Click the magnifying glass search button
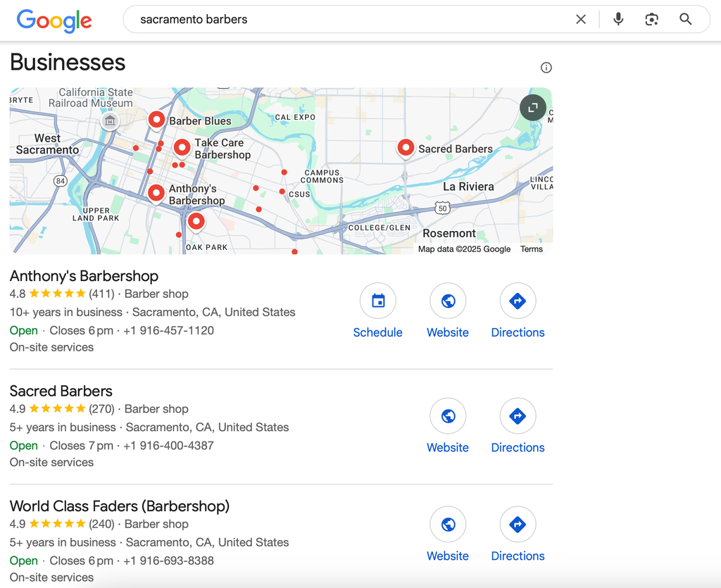The height and width of the screenshot is (588, 721). [x=686, y=20]
